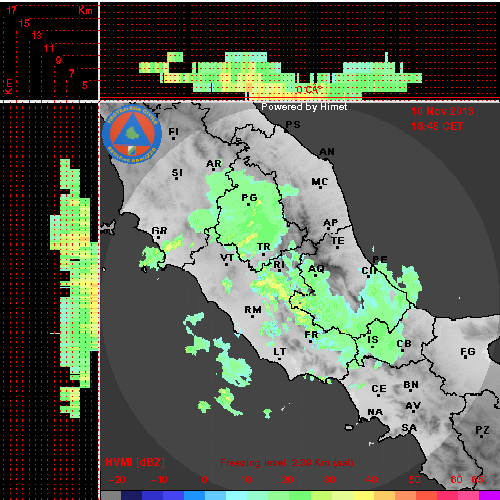Click the 0 dBZ scale value
Screen dimensions: 500x500
204,480
